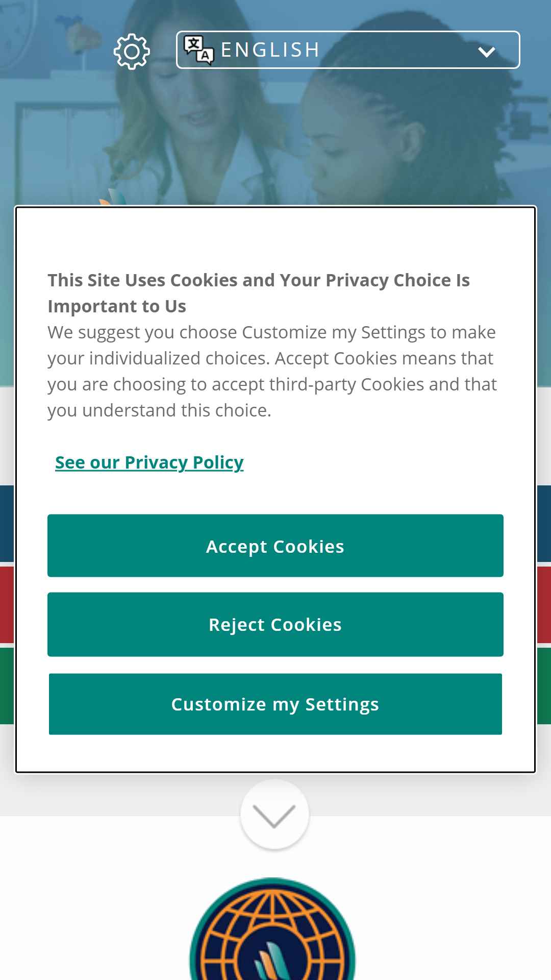This screenshot has width=551, height=980.
Task: Open the gear settings icon
Action: click(132, 52)
